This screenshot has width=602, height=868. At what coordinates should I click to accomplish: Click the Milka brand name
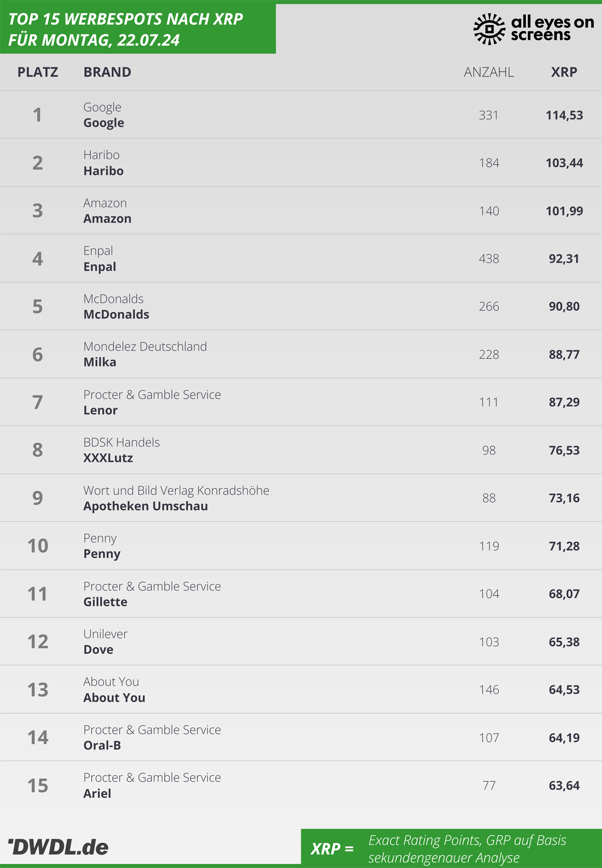100,362
